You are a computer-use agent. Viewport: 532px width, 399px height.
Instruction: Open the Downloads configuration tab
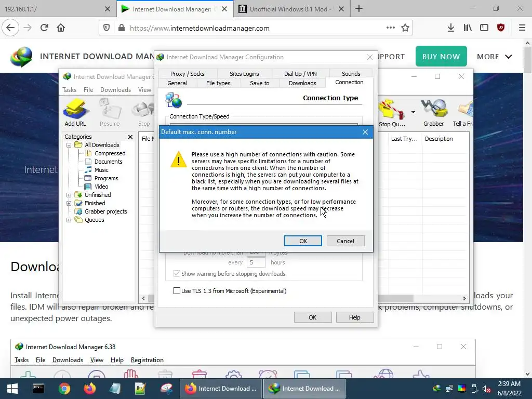click(302, 83)
